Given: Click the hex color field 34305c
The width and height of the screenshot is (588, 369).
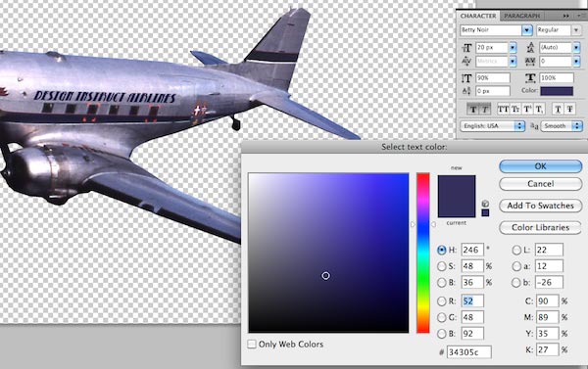Looking at the screenshot, I should (469, 352).
